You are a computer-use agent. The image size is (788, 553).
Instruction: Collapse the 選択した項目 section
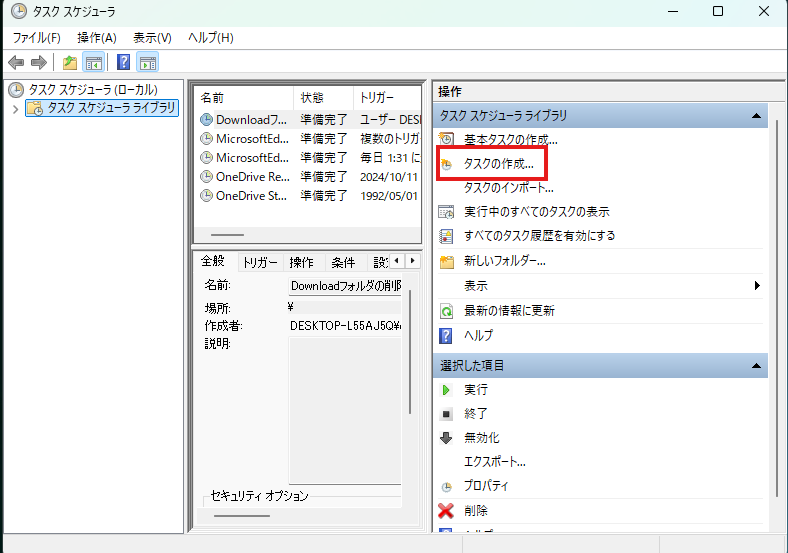pyautogui.click(x=756, y=366)
